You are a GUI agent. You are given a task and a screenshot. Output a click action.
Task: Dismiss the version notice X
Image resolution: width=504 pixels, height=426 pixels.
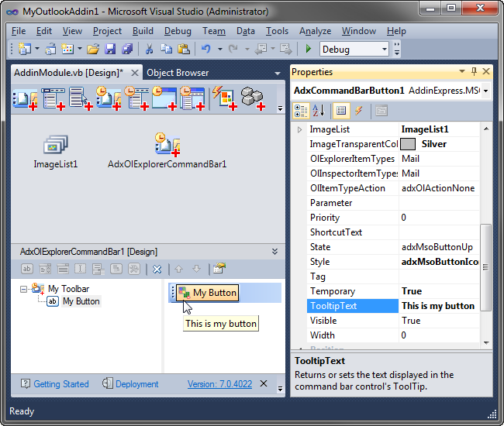click(x=264, y=383)
